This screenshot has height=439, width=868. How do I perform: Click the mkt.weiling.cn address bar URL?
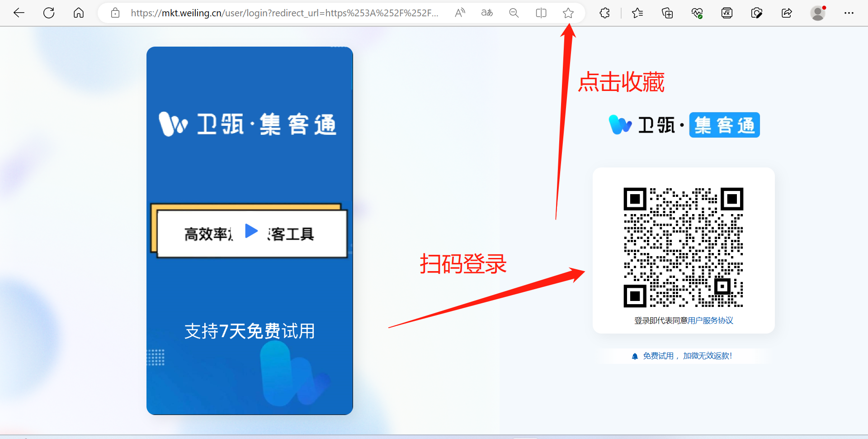coord(284,13)
